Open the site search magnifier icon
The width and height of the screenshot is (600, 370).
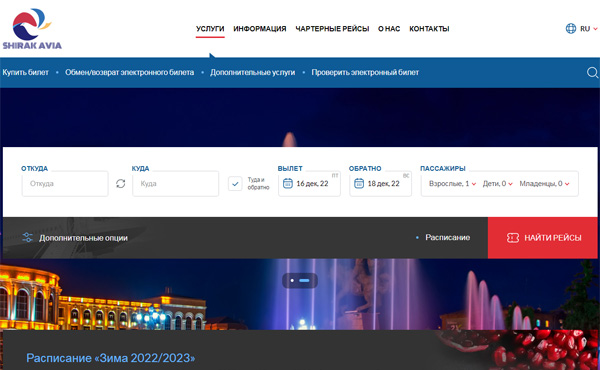click(x=592, y=72)
